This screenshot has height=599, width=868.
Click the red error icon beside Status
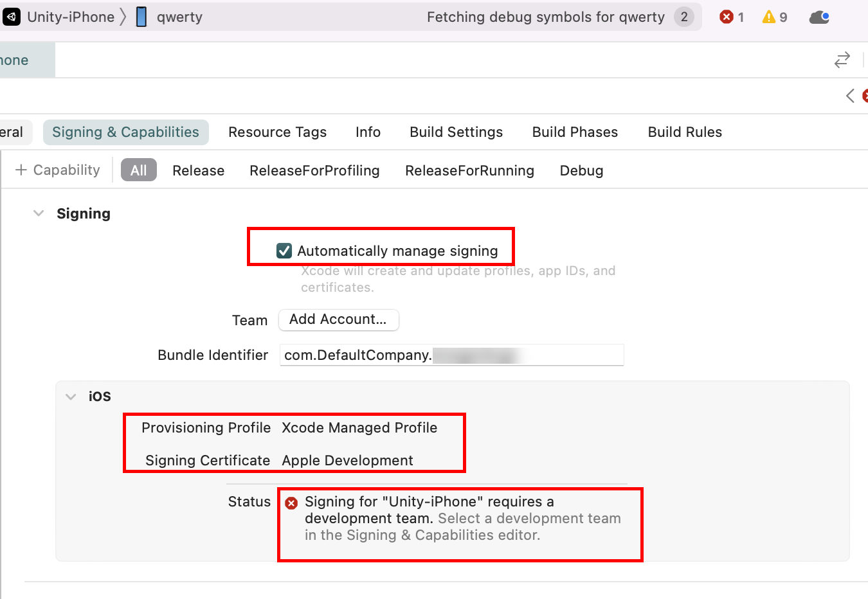291,503
